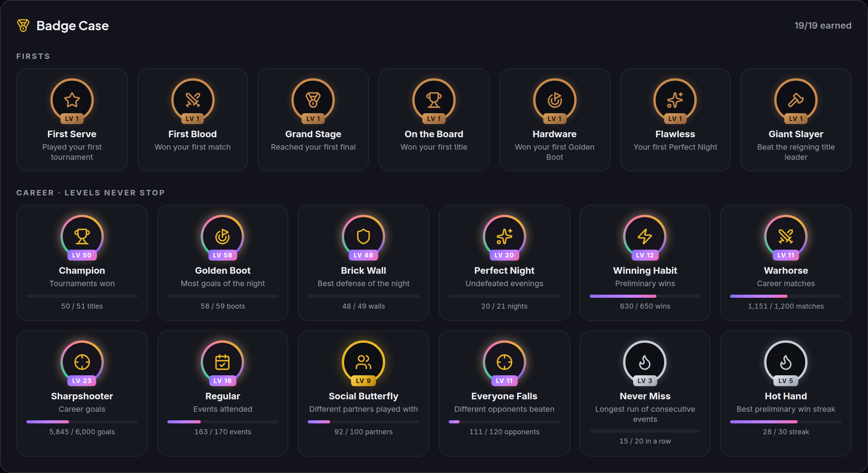Click the Grand Stage medal badge icon

point(313,100)
